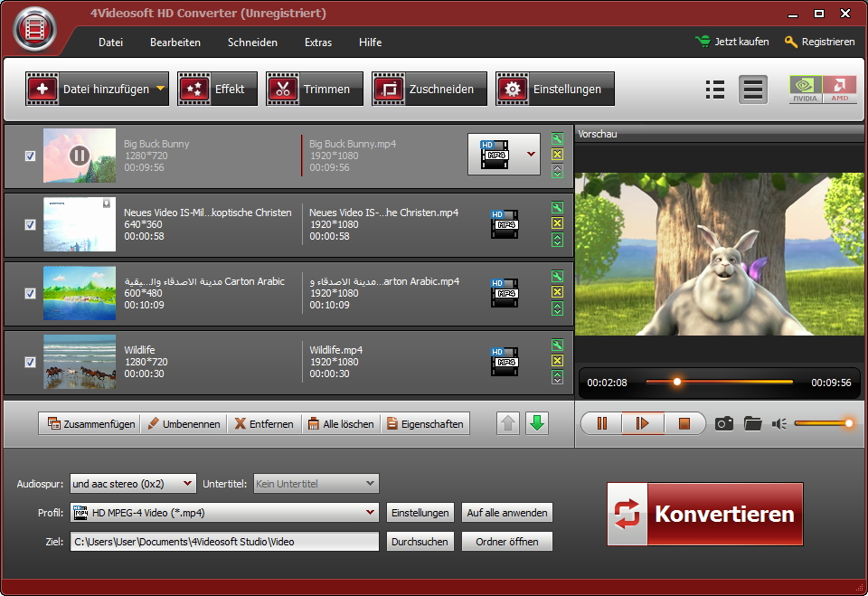Image resolution: width=868 pixels, height=596 pixels.
Task: Uncheck the Big Buck Bunny checkbox
Action: coord(30,156)
